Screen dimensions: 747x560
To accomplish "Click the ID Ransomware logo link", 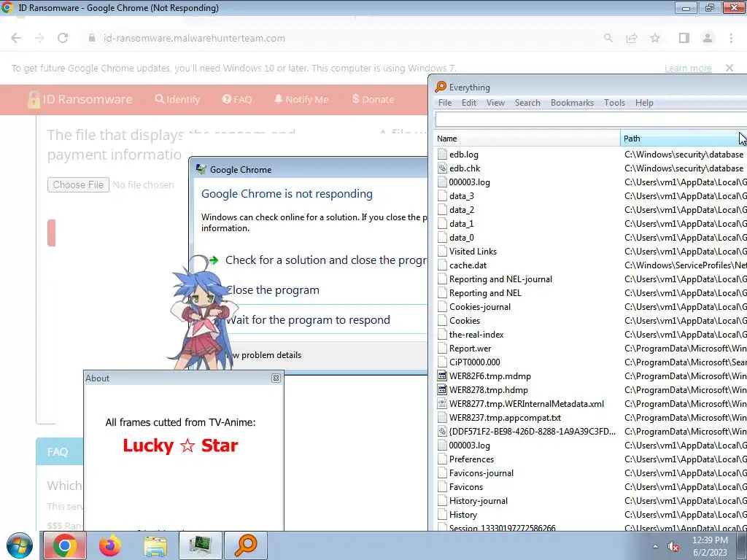I will 80,99.
